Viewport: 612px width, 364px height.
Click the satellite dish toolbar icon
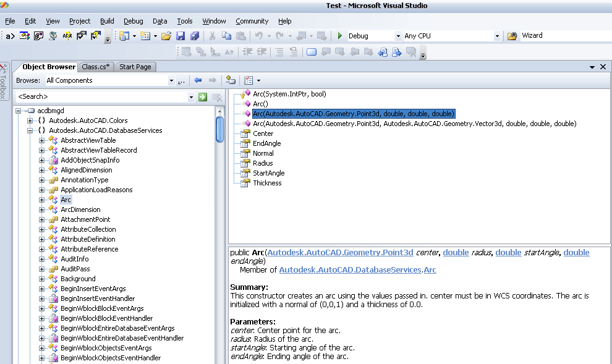coord(53,36)
